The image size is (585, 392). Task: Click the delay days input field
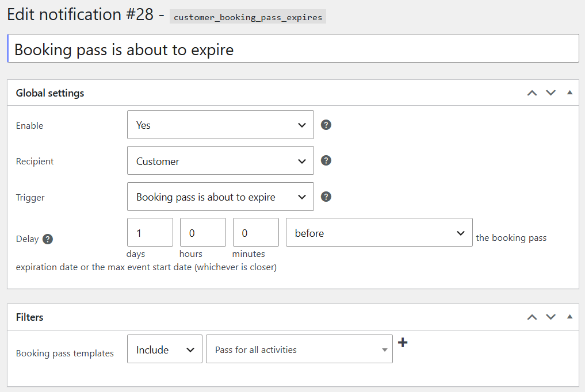[x=150, y=233]
